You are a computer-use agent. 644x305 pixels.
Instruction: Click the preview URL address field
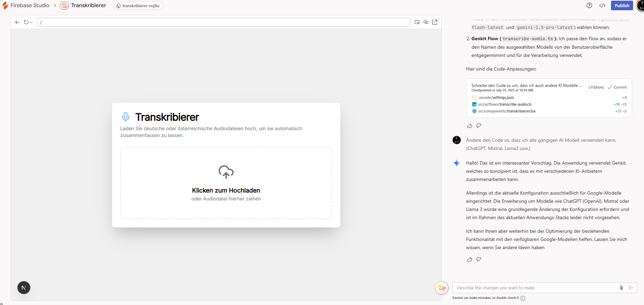click(x=223, y=22)
